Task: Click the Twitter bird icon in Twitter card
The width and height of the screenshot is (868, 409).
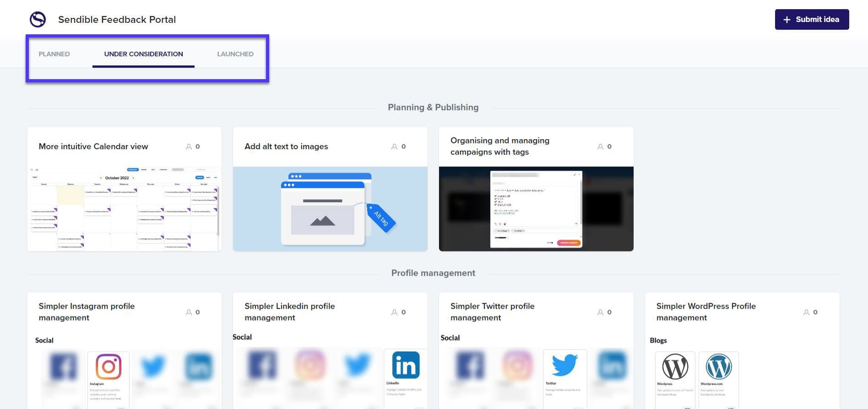Action: tap(564, 365)
